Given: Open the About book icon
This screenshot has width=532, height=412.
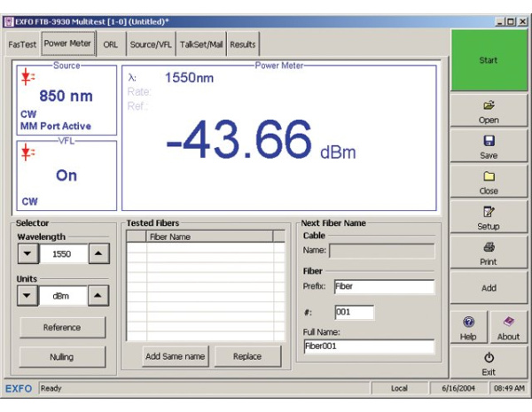Looking at the screenshot, I should (508, 329).
